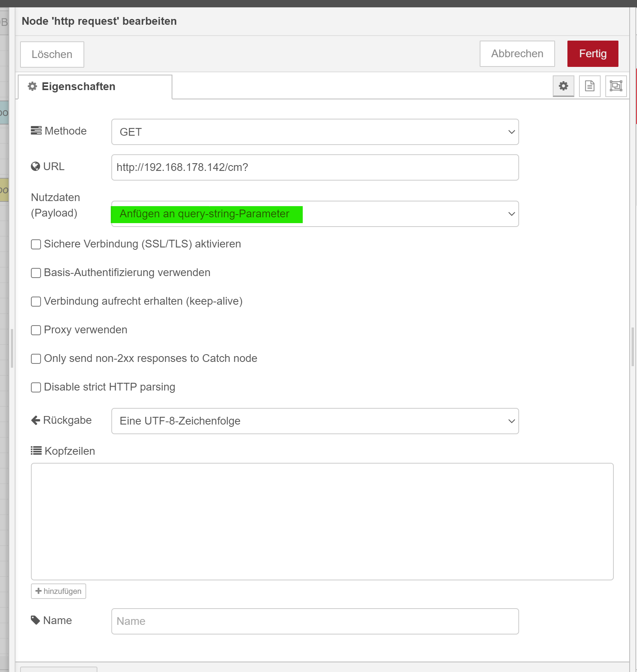Cancel editing with Abbrechen
The height and width of the screenshot is (672, 637).
pos(517,54)
